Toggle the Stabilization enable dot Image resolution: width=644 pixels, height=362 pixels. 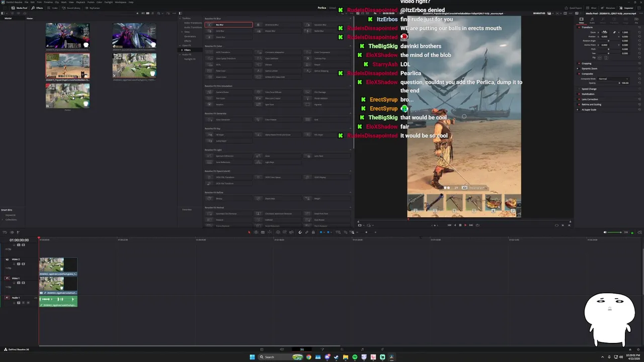pyautogui.click(x=579, y=94)
